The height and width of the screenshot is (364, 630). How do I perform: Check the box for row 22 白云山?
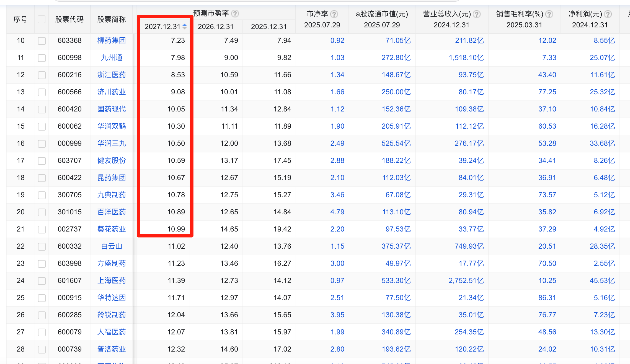tap(42, 247)
